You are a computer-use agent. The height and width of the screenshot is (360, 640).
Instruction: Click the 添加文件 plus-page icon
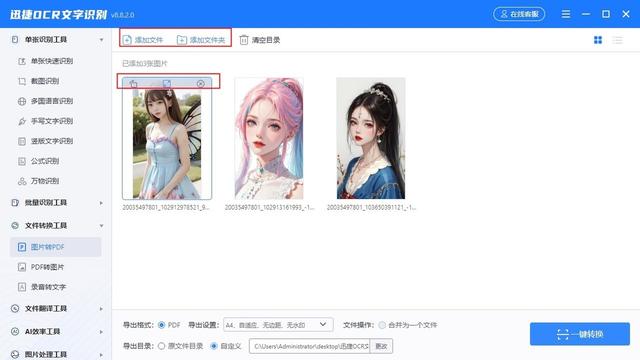(x=127, y=40)
